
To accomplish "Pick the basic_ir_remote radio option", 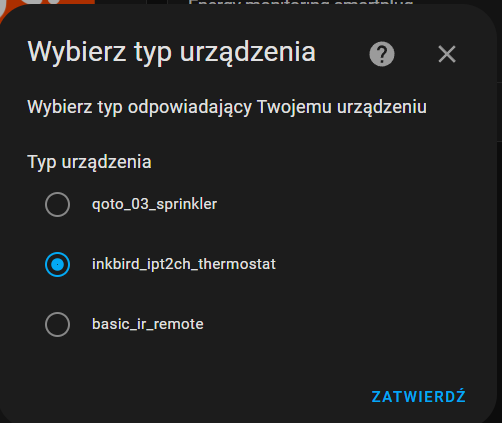I will [x=57, y=324].
